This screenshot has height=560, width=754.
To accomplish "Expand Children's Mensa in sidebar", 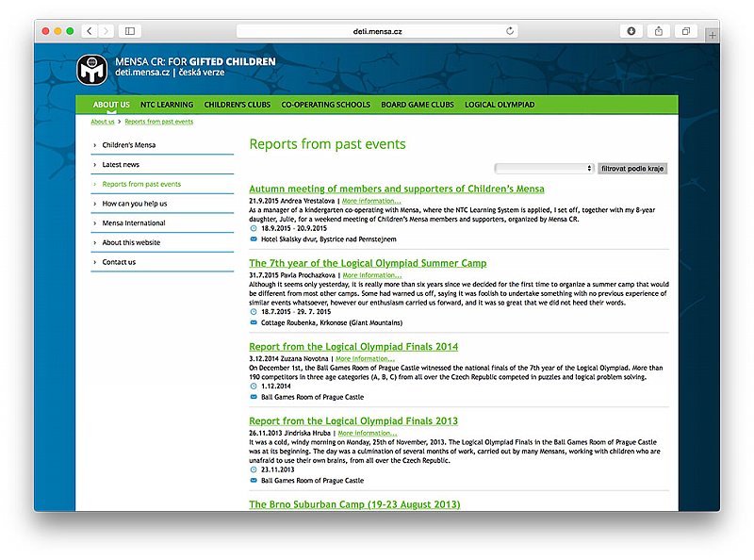I will click(x=129, y=145).
